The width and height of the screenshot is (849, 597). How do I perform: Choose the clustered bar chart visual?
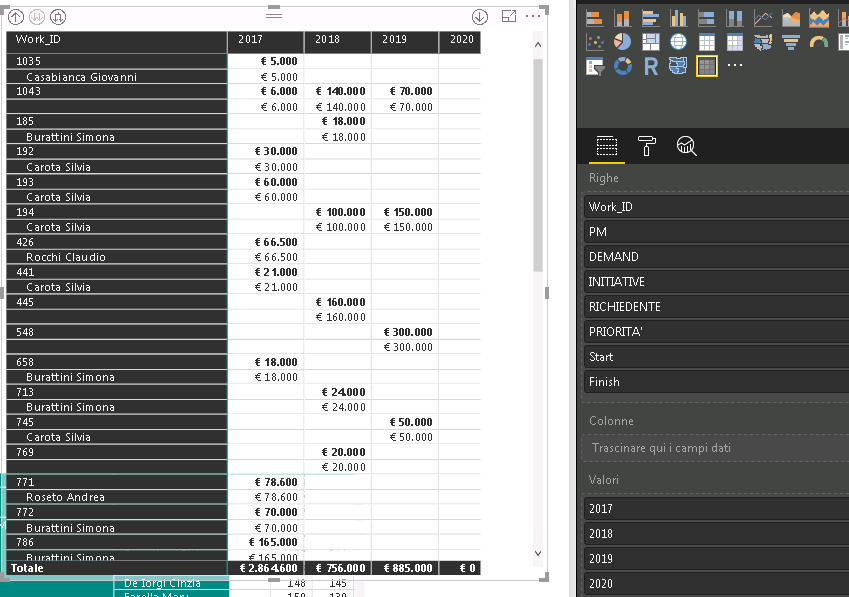point(650,18)
